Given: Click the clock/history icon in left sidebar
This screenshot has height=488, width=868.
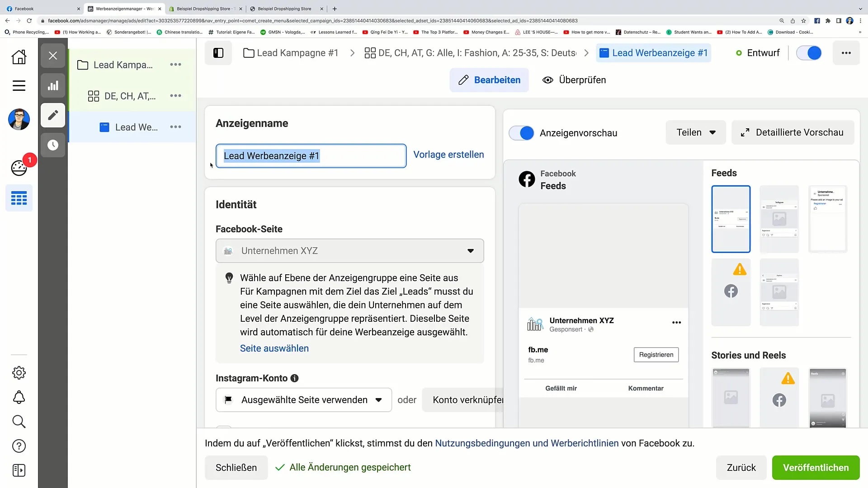Looking at the screenshot, I should [x=52, y=145].
